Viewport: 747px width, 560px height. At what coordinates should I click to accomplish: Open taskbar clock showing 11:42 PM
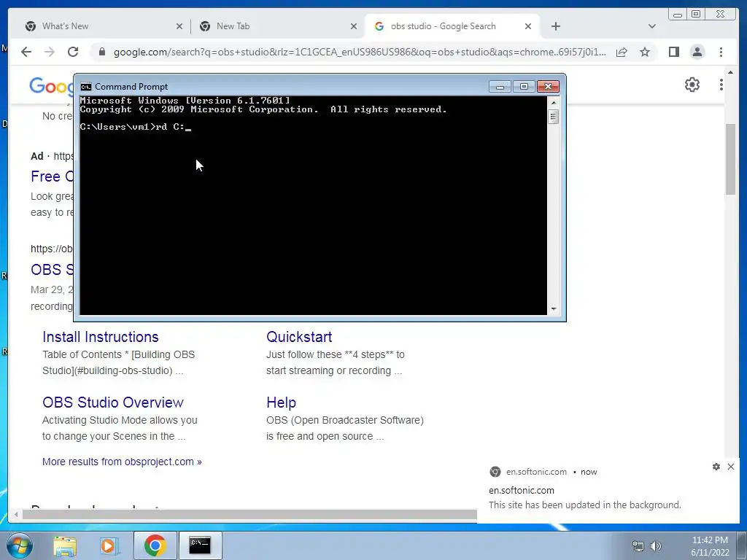click(x=710, y=546)
